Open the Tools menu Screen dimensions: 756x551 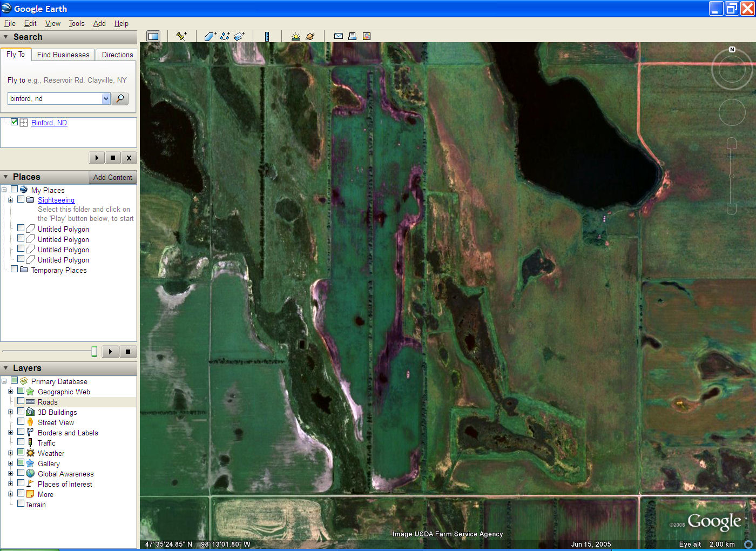tap(77, 23)
